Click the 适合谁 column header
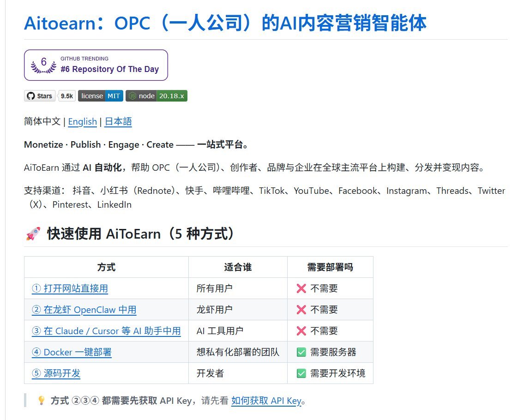Image resolution: width=512 pixels, height=420 pixels. click(x=238, y=267)
